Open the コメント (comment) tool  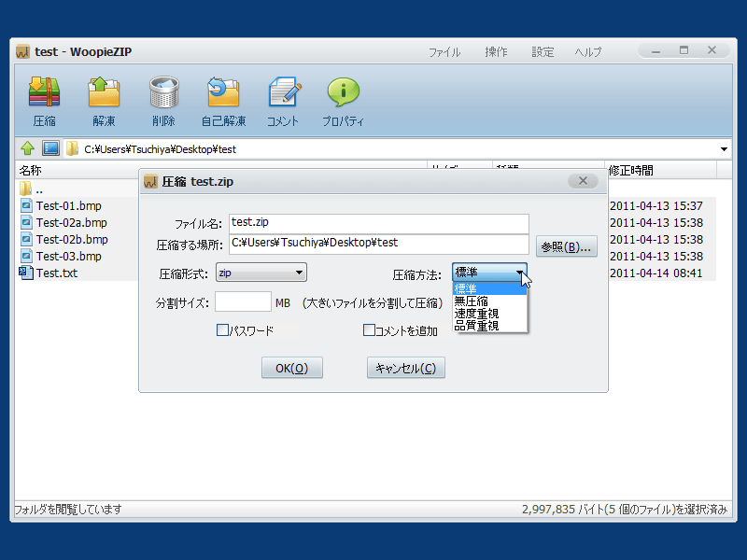pos(285,91)
